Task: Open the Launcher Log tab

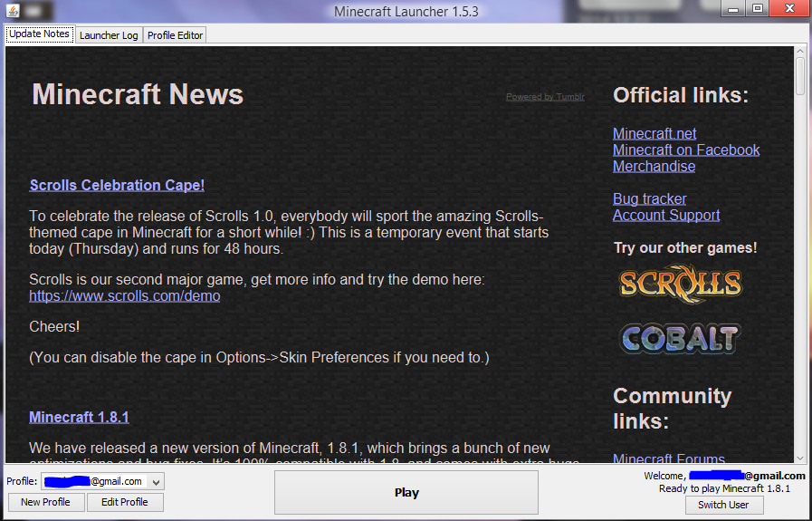Action: 109,35
